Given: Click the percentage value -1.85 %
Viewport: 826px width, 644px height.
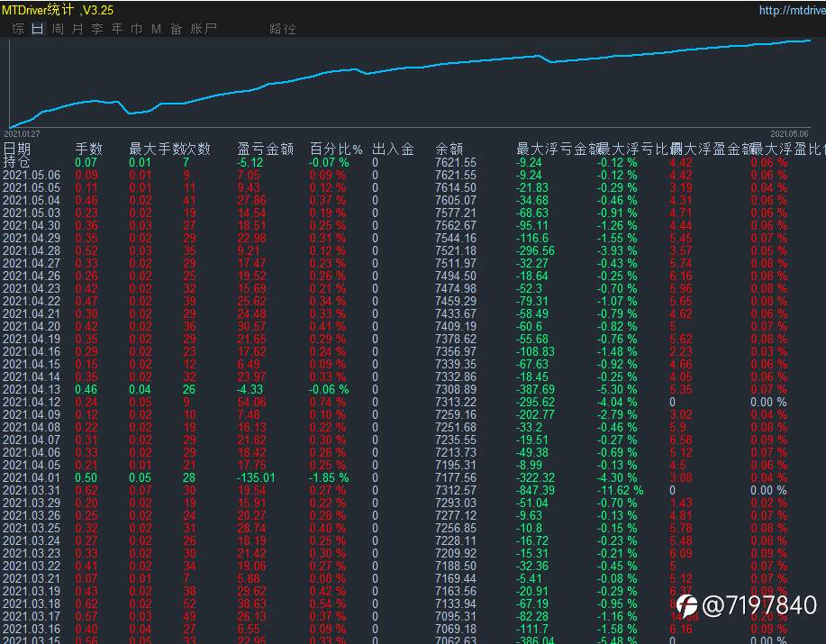Looking at the screenshot, I should tap(329, 477).
